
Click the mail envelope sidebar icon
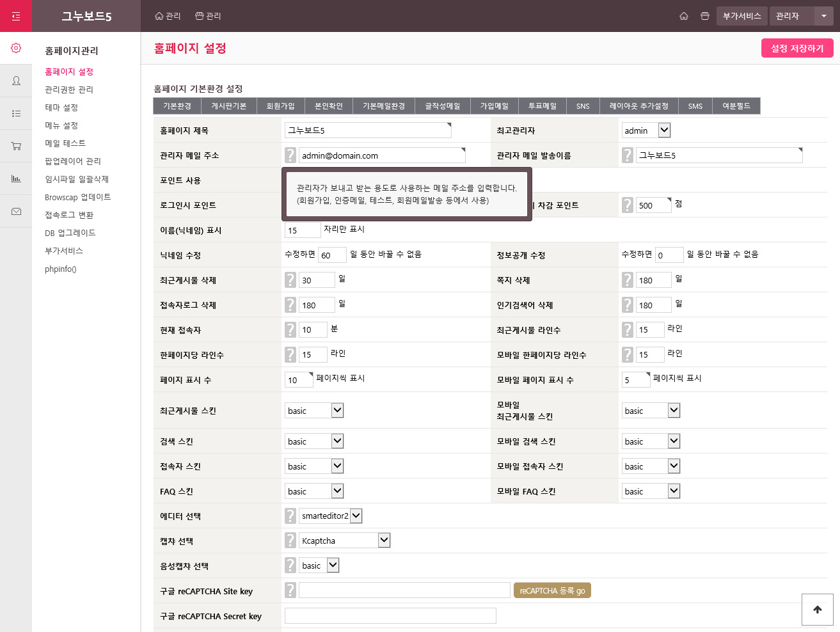(16, 211)
